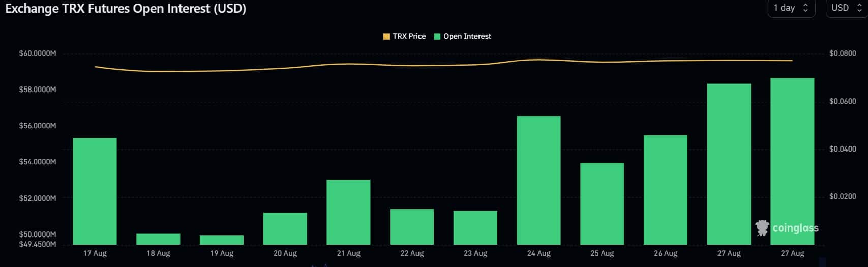
Task: Click the up-down arrows beside 1 day
Action: [805, 8]
